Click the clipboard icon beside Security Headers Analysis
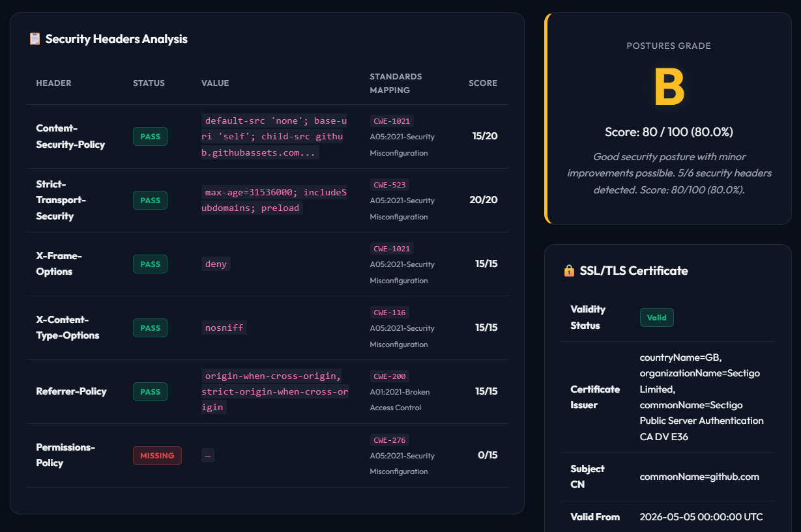 35,39
